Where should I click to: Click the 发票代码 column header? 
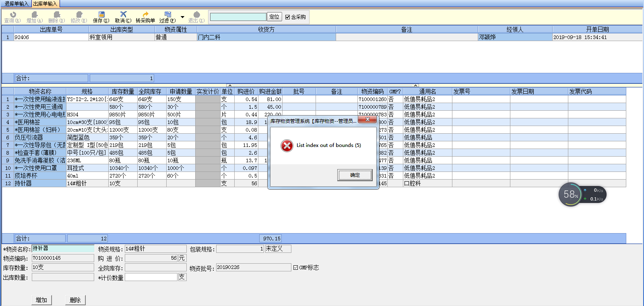point(597,91)
